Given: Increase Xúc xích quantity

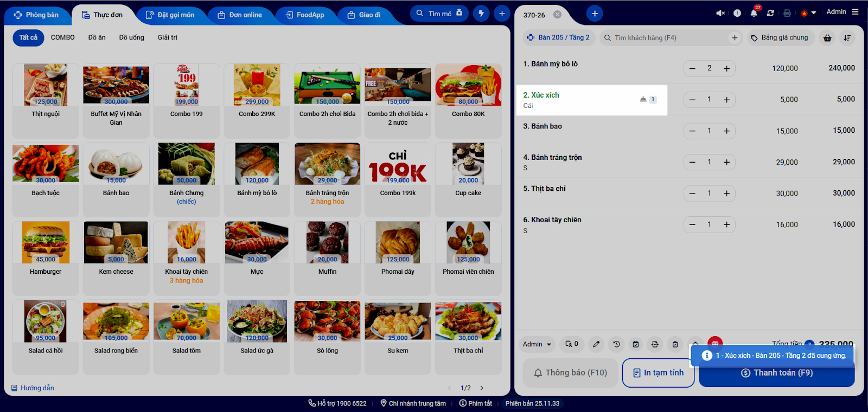Looking at the screenshot, I should point(726,100).
